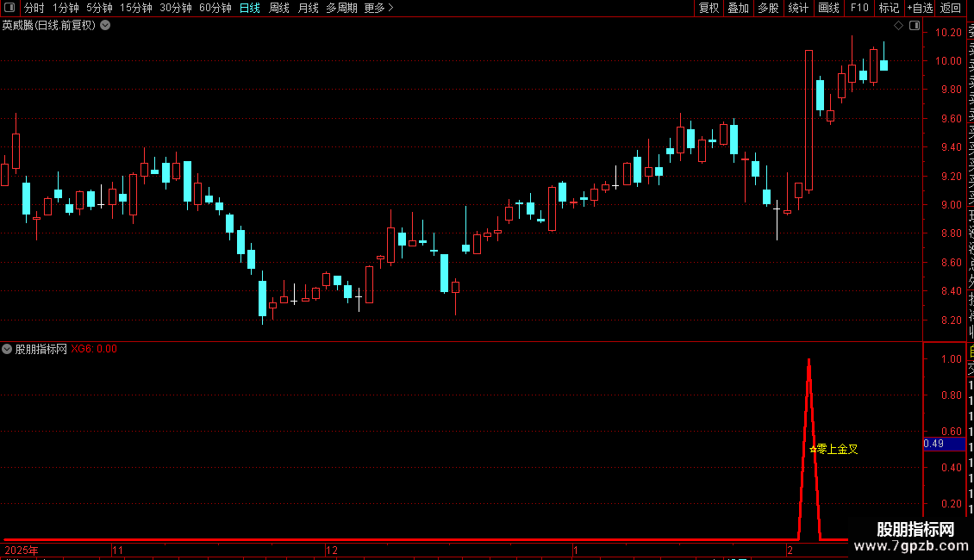Click the 股朋指标网 indicator name
Image resolution: width=974 pixels, height=560 pixels.
point(41,349)
